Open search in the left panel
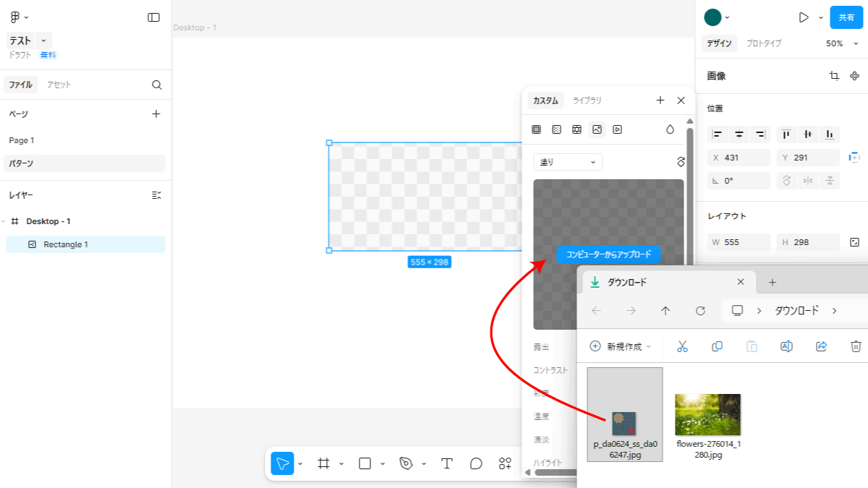The height and width of the screenshot is (488, 868). [157, 85]
